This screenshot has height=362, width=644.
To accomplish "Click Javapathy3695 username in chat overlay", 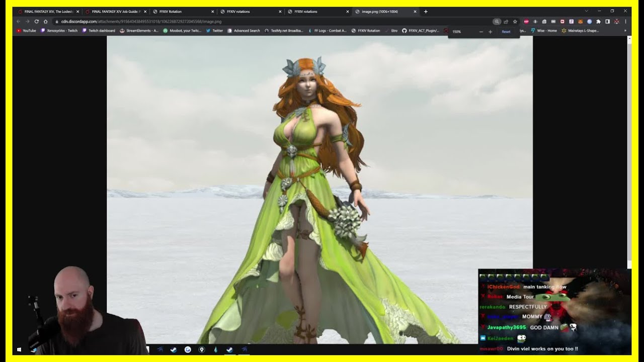I will [x=506, y=327].
